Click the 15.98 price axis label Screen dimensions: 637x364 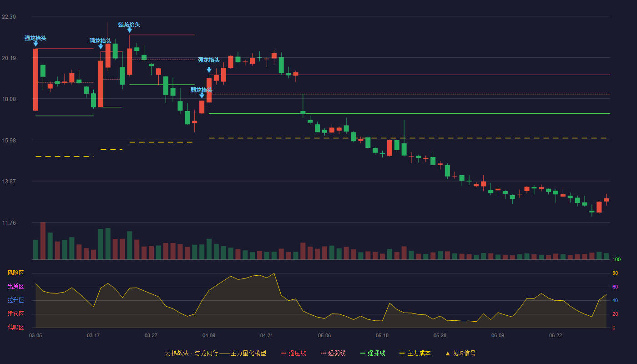coord(9,141)
